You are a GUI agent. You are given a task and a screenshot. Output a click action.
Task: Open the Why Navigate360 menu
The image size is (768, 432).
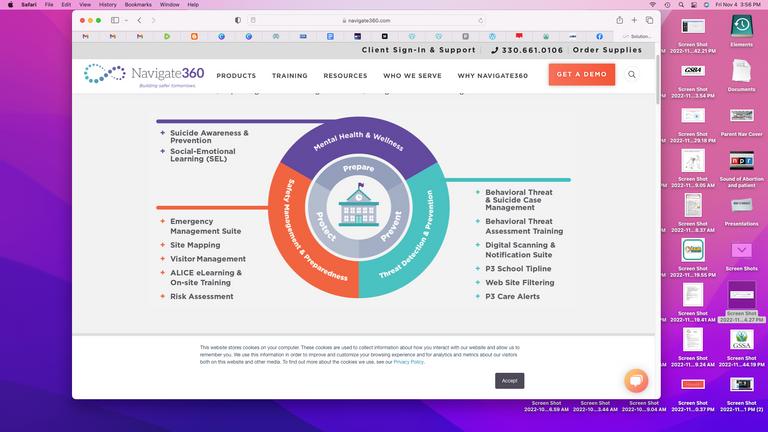click(x=492, y=75)
